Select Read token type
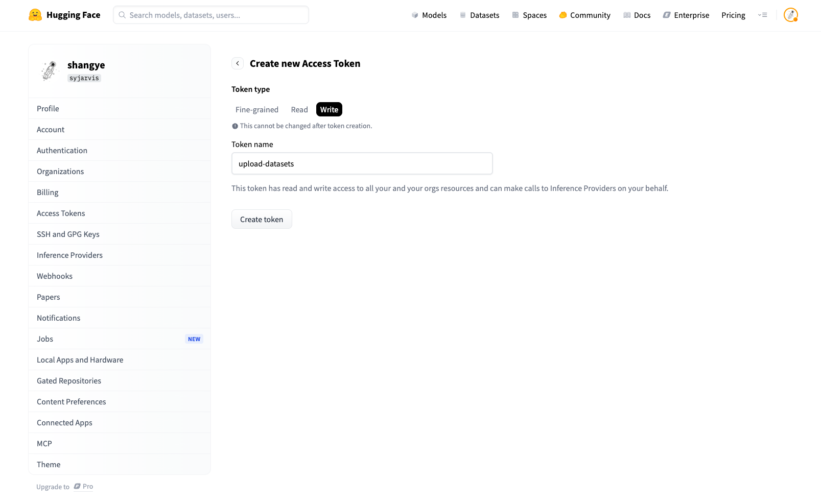The image size is (821, 504). click(299, 110)
